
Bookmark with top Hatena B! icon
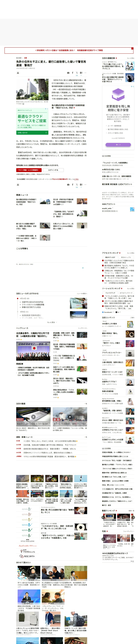pos(81,73)
